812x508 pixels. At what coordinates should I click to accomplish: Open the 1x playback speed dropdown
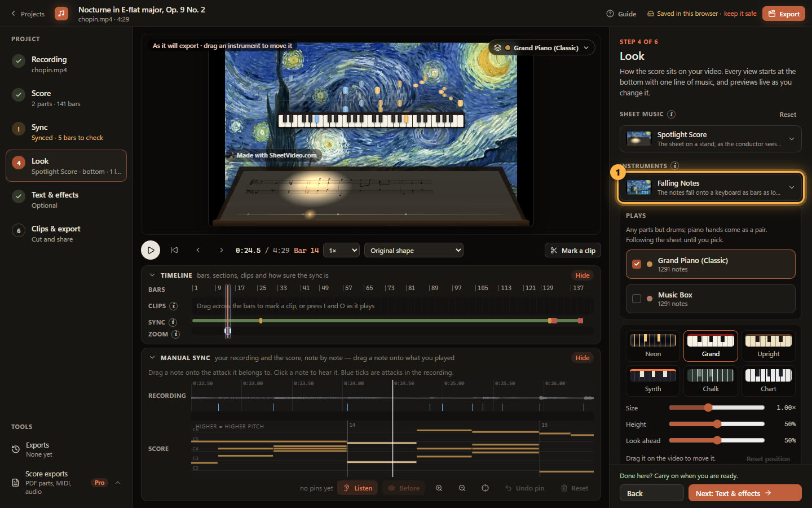click(x=342, y=251)
